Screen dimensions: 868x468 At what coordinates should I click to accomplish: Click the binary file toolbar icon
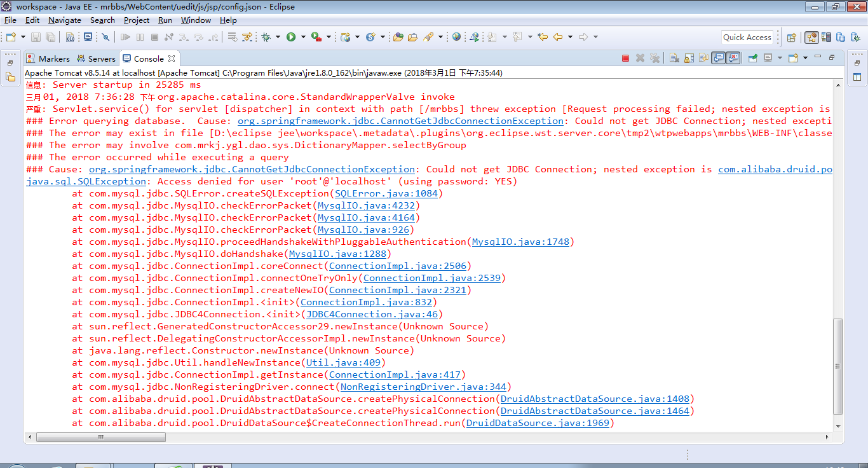tap(70, 37)
